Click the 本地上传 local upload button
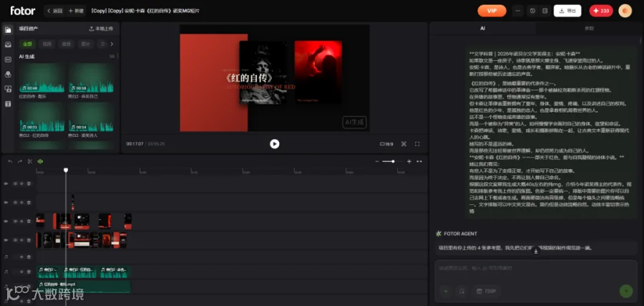The image size is (644, 306). [101, 29]
